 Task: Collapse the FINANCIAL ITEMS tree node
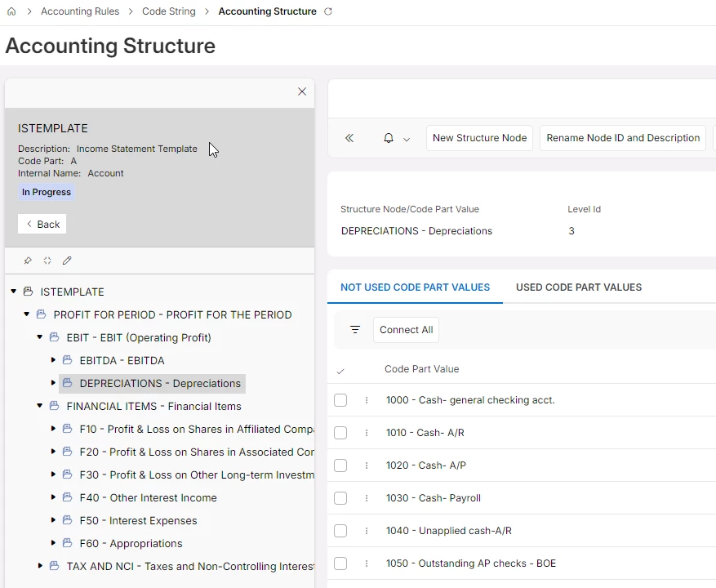(x=41, y=406)
